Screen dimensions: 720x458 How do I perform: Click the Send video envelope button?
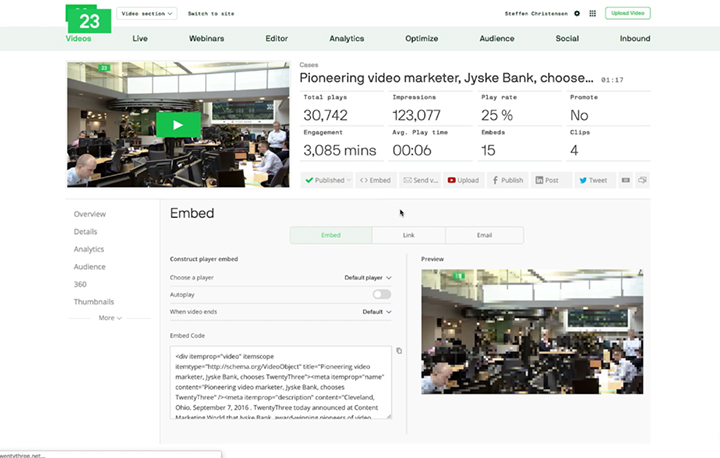pos(420,180)
